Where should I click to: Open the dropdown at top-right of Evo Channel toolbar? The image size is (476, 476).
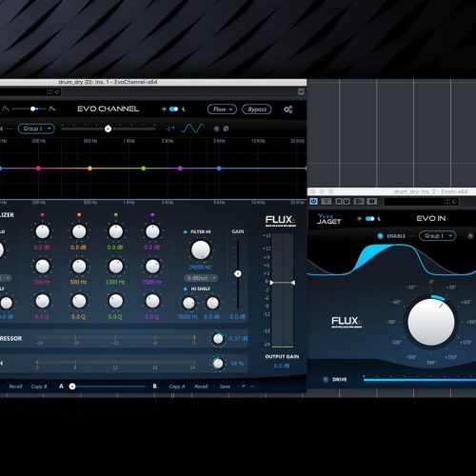coord(301,91)
